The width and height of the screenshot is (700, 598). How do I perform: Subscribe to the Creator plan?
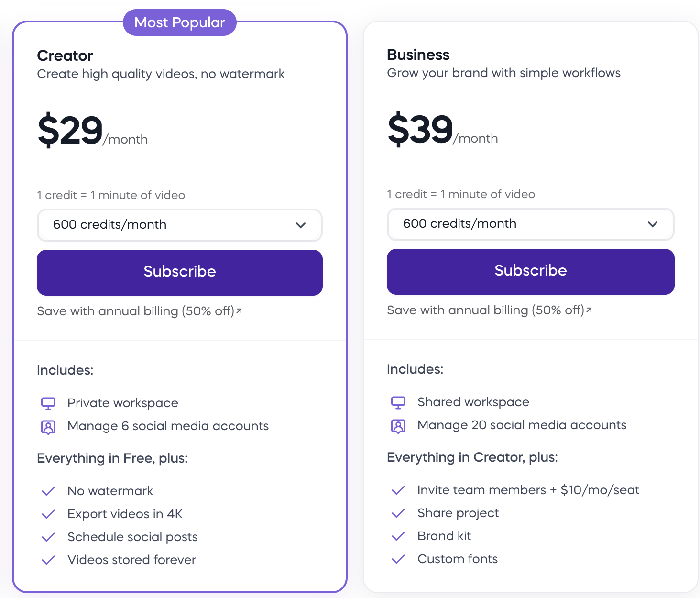tap(179, 272)
